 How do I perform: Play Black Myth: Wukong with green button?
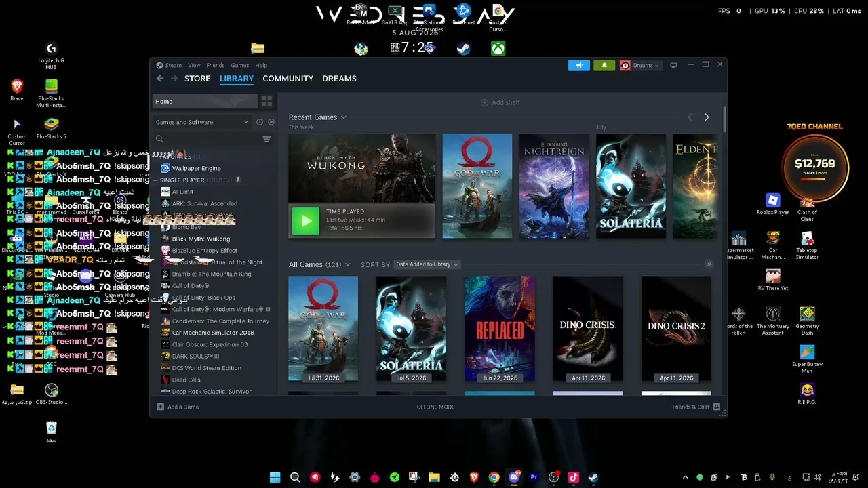point(305,220)
